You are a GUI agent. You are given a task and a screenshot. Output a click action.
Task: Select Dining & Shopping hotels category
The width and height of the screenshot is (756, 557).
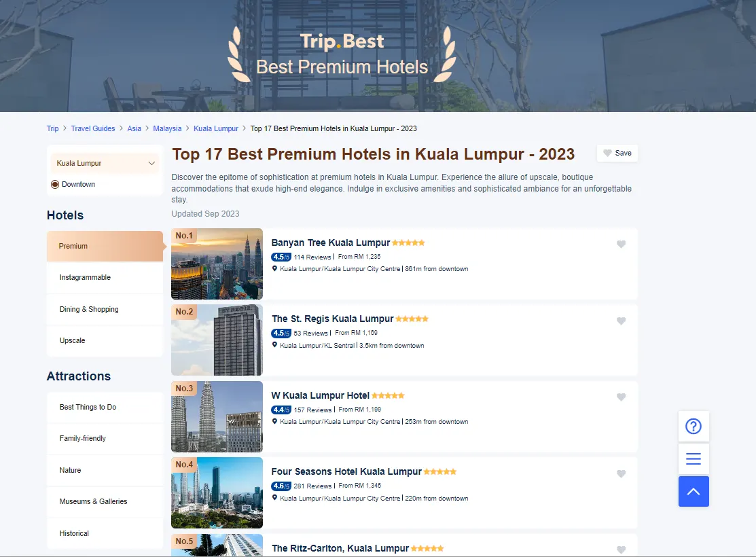point(89,310)
